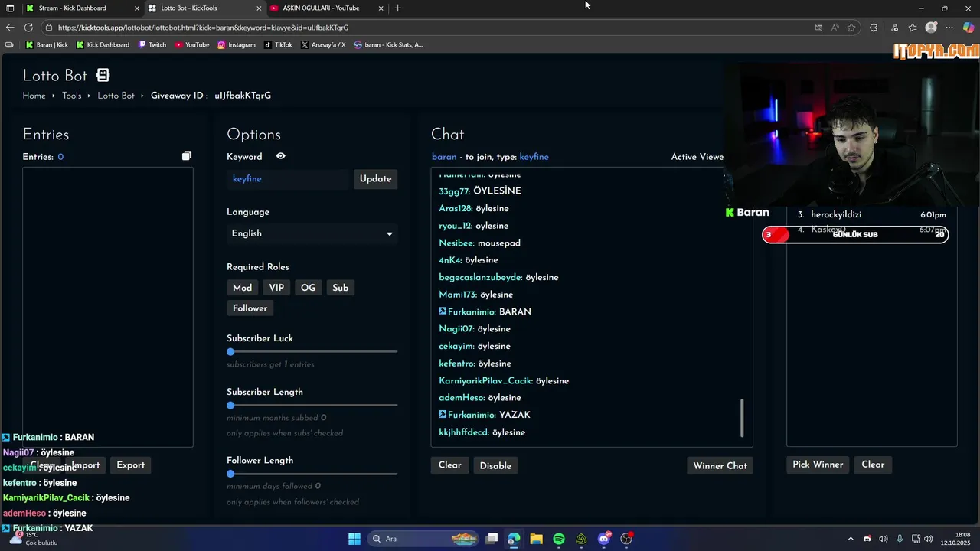Image resolution: width=980 pixels, height=551 pixels.
Task: Click chat username KarniyarikPilav_Cacik
Action: click(485, 380)
